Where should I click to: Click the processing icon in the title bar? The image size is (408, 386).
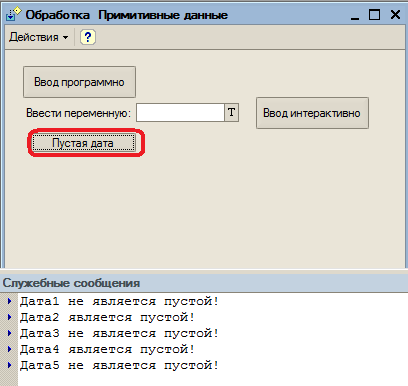pyautogui.click(x=13, y=15)
